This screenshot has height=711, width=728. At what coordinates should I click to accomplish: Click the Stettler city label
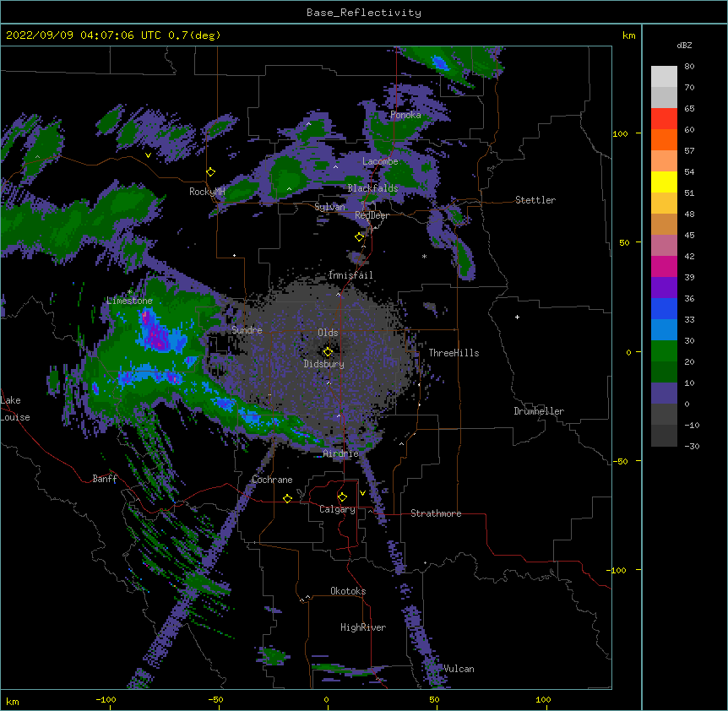[535, 200]
